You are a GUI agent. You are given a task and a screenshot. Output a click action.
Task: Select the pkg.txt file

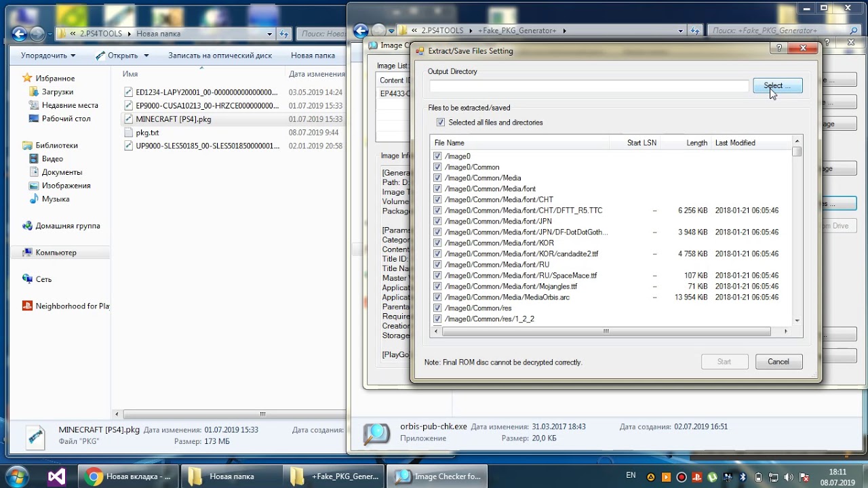pos(147,133)
